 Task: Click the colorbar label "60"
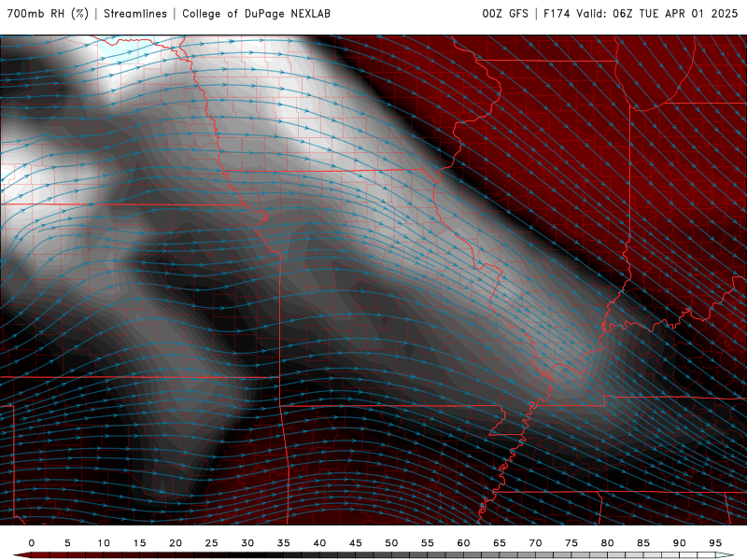point(463,543)
